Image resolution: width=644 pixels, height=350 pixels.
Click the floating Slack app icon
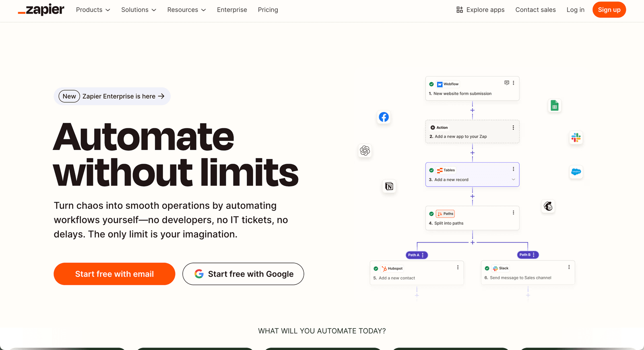coord(576,138)
